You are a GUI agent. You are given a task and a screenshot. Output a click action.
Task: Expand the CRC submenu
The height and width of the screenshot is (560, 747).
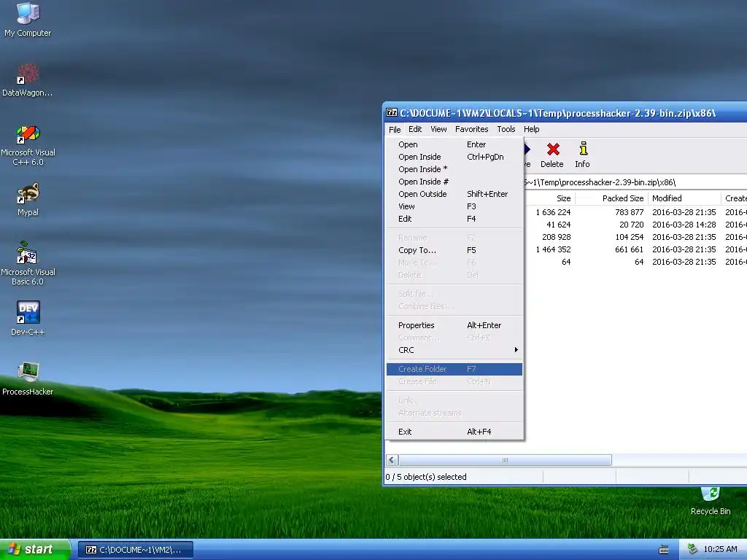[x=454, y=350]
